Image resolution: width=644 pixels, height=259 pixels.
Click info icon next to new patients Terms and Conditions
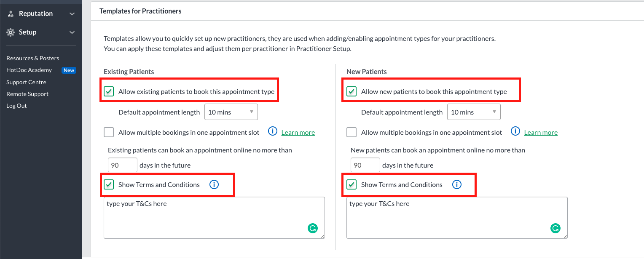pyautogui.click(x=457, y=184)
